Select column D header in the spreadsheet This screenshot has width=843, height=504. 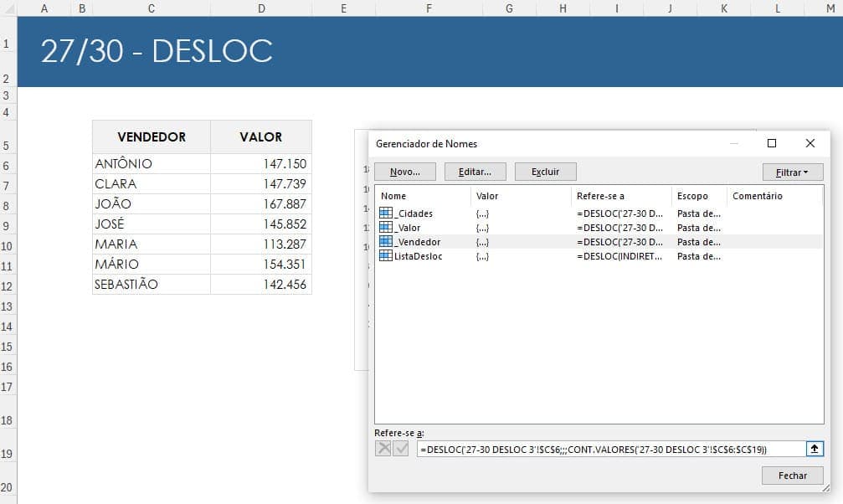(261, 8)
